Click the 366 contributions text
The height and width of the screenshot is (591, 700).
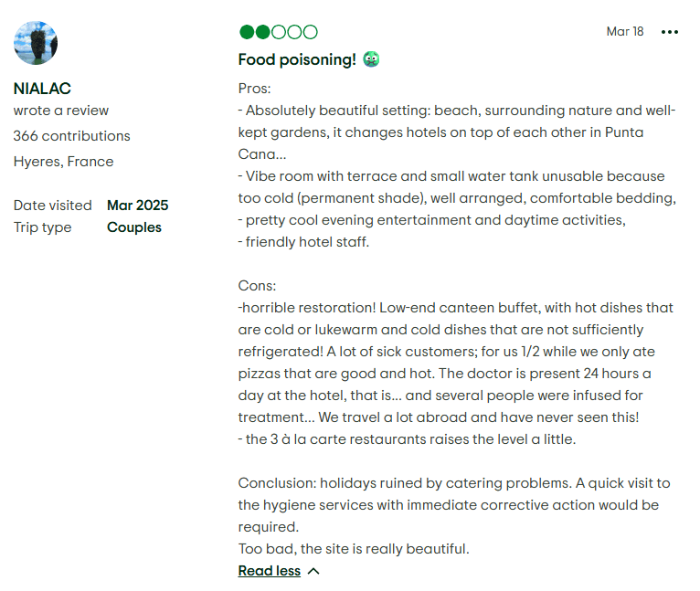click(x=72, y=136)
